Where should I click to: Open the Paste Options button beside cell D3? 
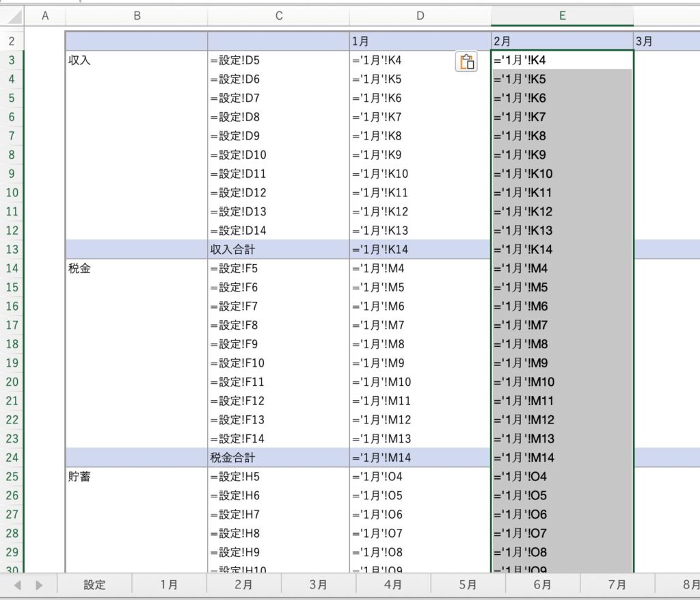point(466,62)
